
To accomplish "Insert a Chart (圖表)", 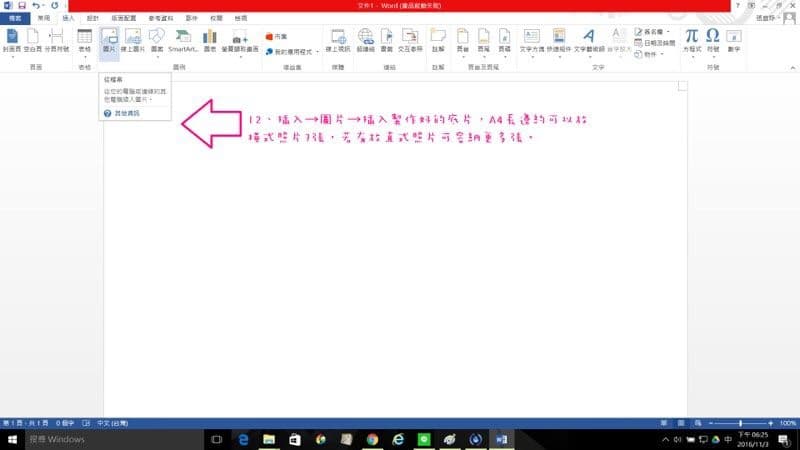I will (x=210, y=40).
